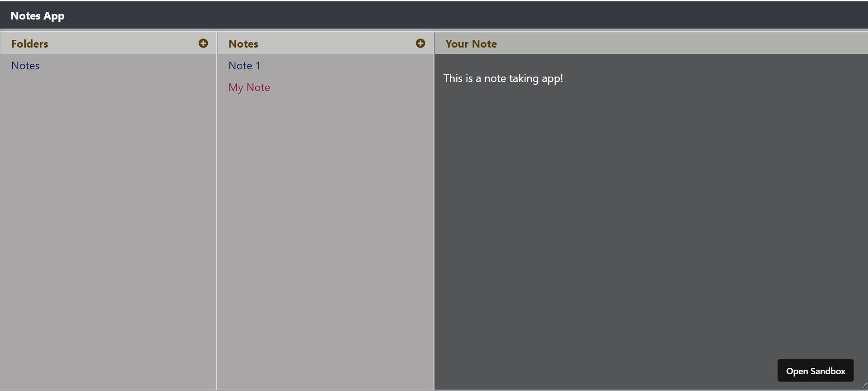The height and width of the screenshot is (391, 868).
Task: Click the Notes App title
Action: 38,16
